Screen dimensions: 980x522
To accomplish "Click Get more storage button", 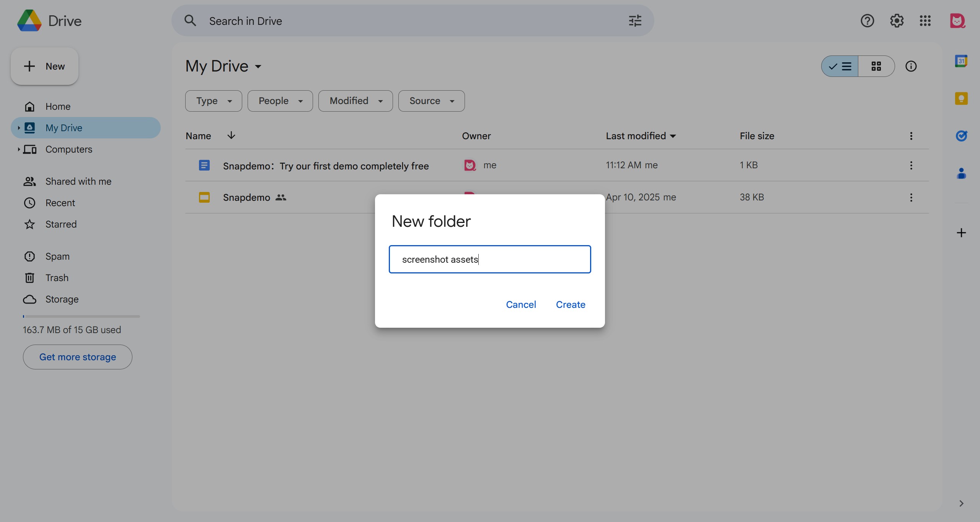I will [x=78, y=357].
